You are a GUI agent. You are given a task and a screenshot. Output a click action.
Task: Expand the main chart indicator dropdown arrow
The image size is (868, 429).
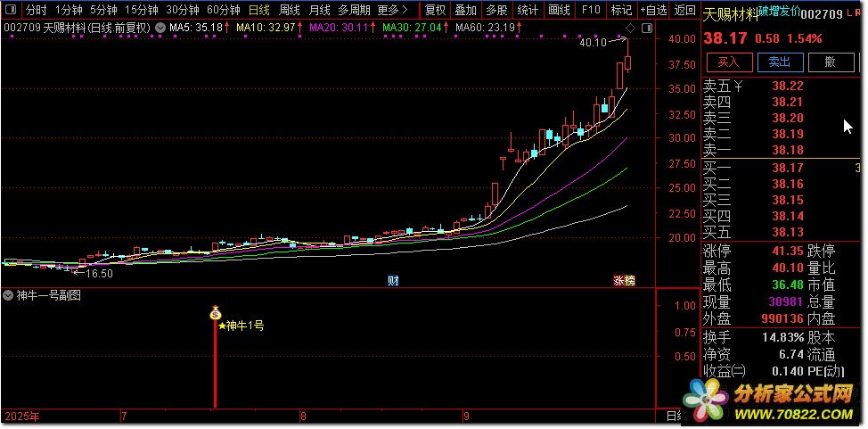(160, 28)
